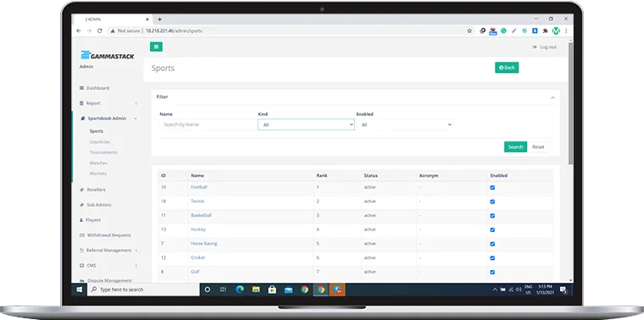
Task: Open Dashboard in the sidebar
Action: click(97, 88)
